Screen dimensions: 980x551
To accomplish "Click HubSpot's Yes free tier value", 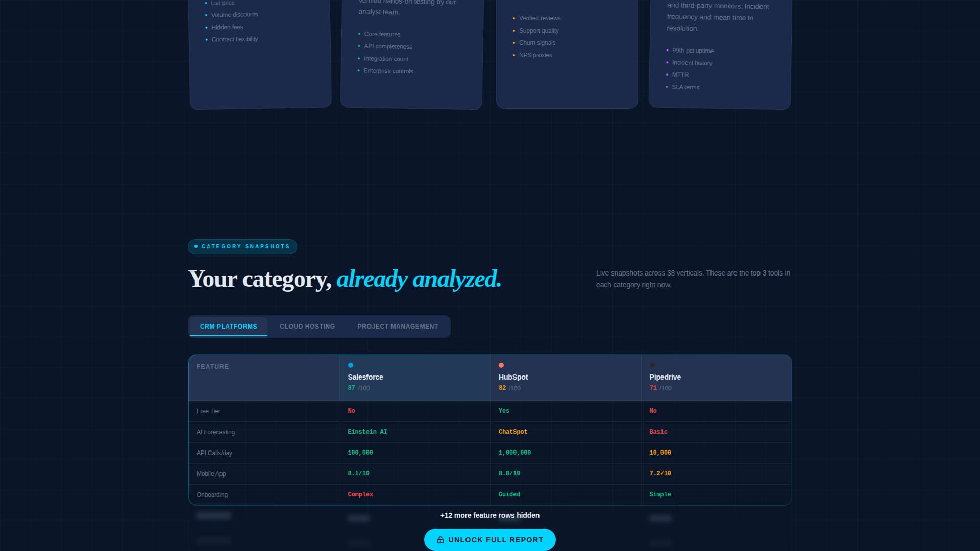I will pos(503,411).
